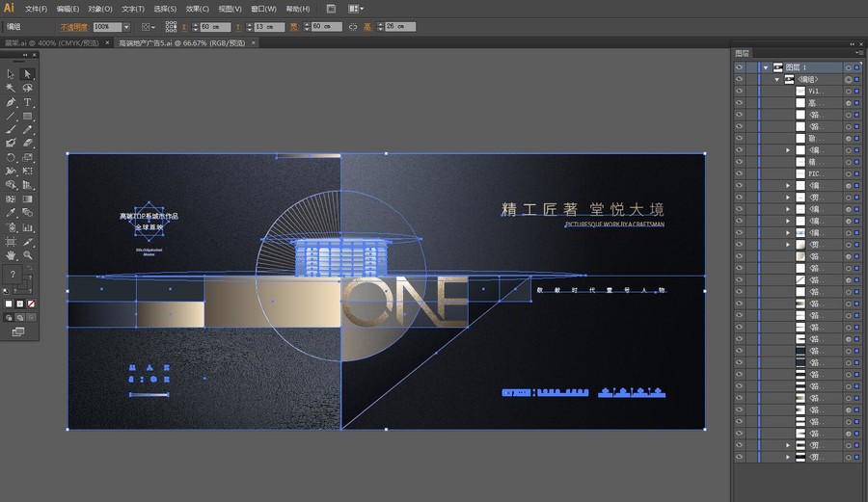
Task: Click the 高 height label link
Action: point(367,27)
